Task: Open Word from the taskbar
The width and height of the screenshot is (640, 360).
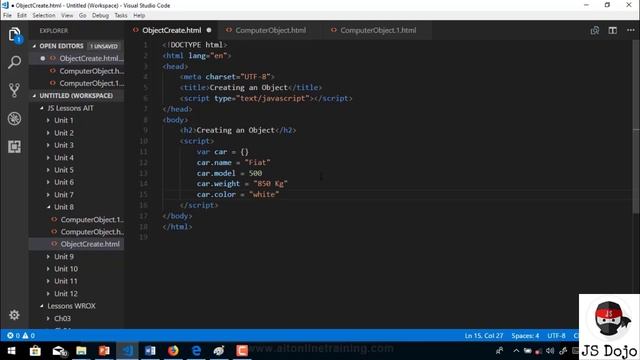Action: coord(150,351)
